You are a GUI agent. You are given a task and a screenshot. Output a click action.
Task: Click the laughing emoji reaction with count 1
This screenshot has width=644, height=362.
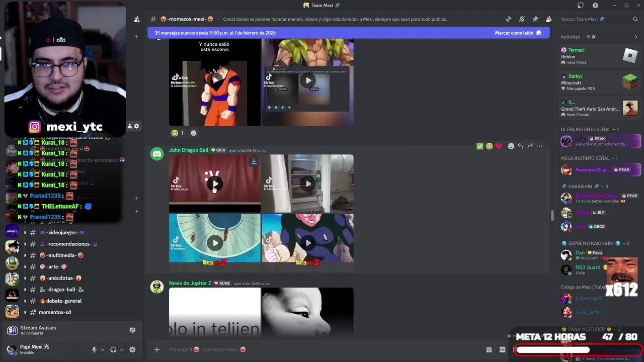tap(177, 133)
